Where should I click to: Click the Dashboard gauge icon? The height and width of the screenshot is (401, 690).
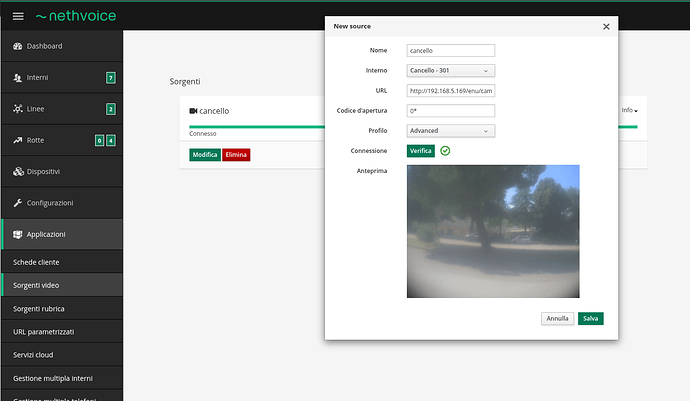18,46
